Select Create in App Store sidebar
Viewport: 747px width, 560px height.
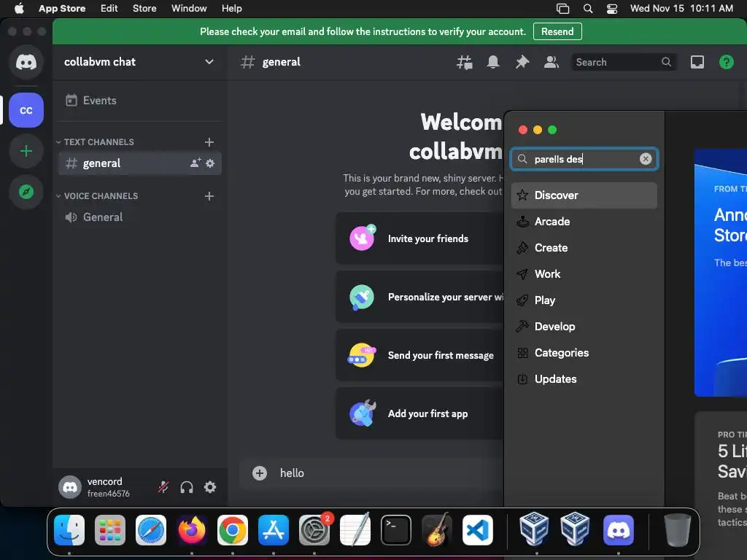(x=584, y=248)
